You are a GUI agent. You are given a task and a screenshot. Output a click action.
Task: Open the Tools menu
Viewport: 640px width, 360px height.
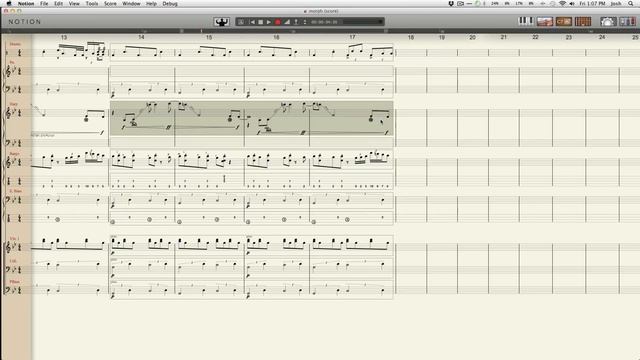coord(92,4)
